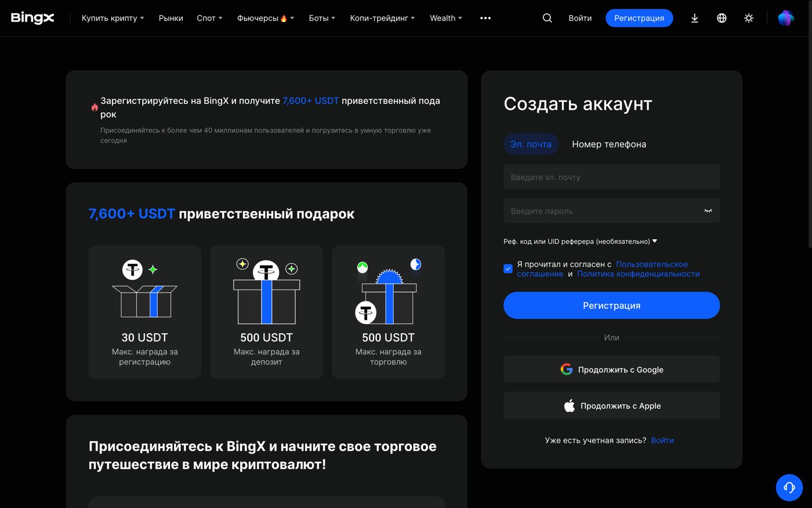Uncheck the user agreement checkbox

click(508, 269)
